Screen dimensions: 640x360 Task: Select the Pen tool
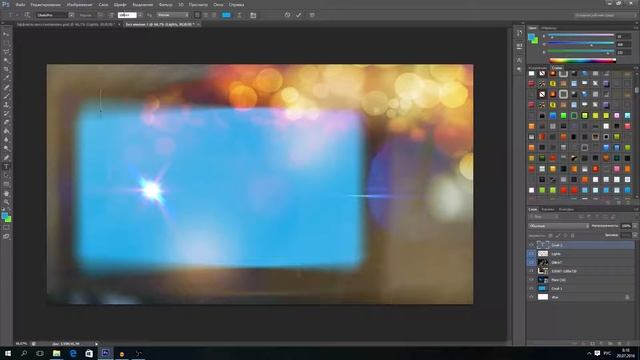click(6, 158)
